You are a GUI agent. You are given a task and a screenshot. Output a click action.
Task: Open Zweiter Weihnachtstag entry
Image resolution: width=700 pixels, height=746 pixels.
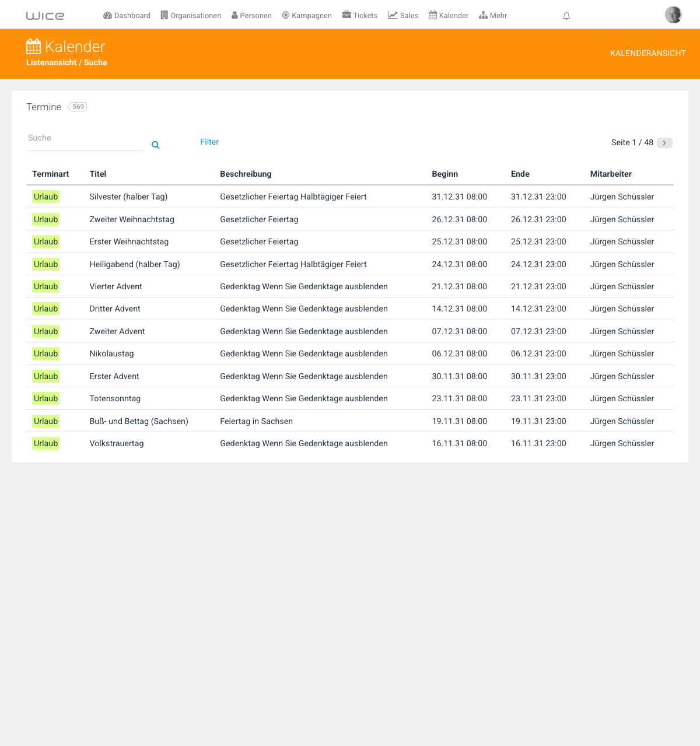tap(132, 219)
